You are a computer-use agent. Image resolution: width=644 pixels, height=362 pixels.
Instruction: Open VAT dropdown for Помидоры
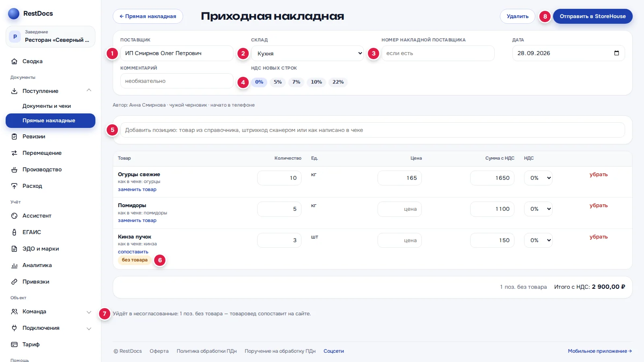[x=538, y=209]
